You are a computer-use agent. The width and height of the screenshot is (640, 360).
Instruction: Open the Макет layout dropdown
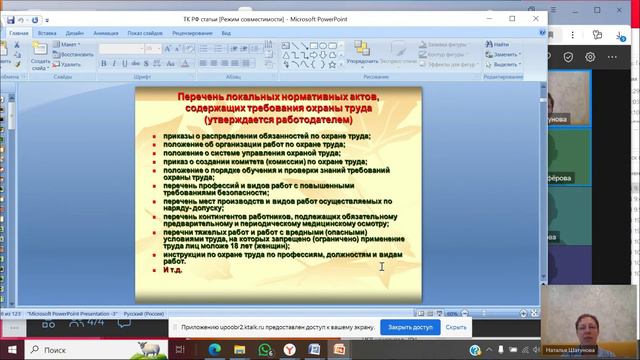(68, 44)
